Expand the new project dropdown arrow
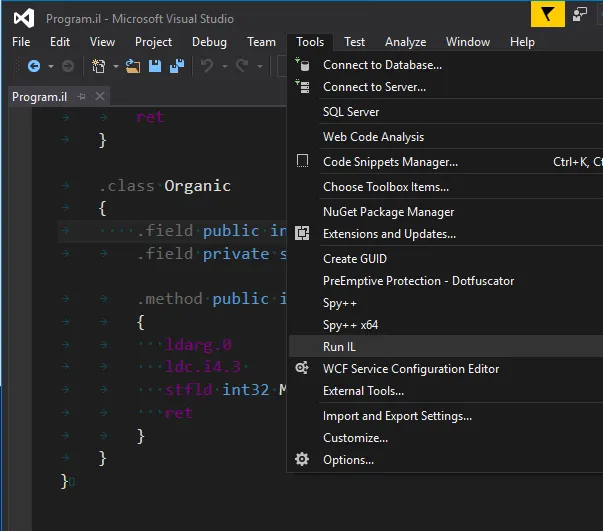The width and height of the screenshot is (603, 531). pos(115,66)
